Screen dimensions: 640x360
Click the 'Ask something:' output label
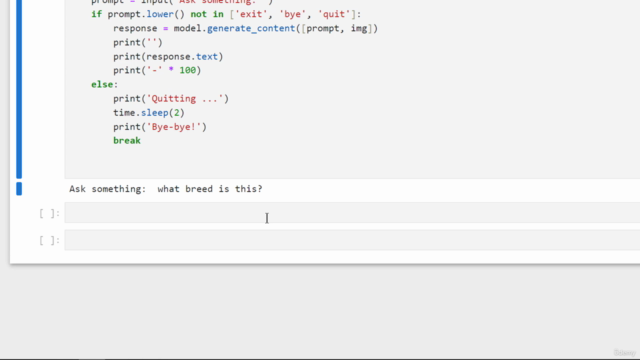coord(107,189)
